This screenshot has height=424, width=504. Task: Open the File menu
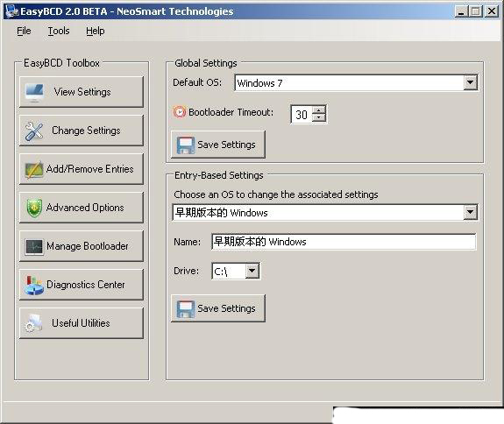[24, 31]
